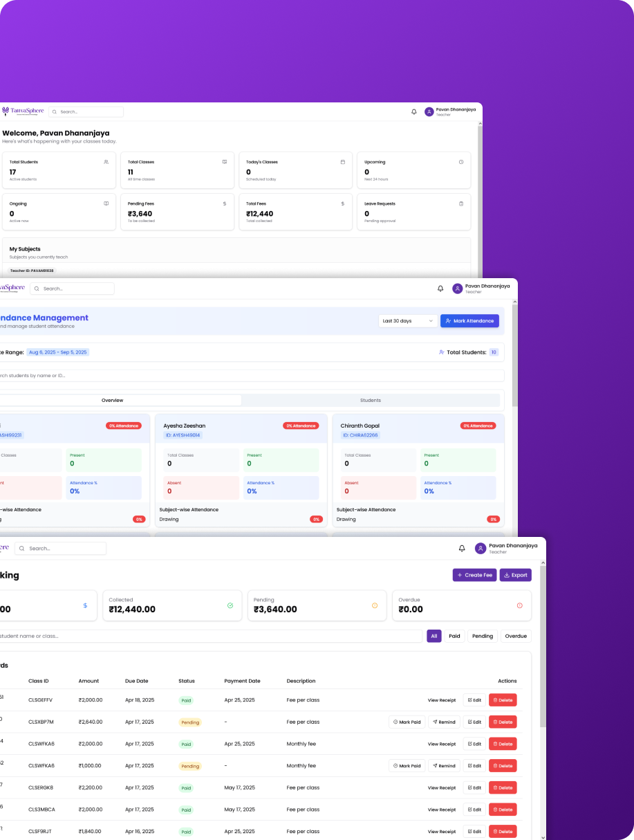Click the profile avatar in the Welcome dashboard window

(429, 111)
